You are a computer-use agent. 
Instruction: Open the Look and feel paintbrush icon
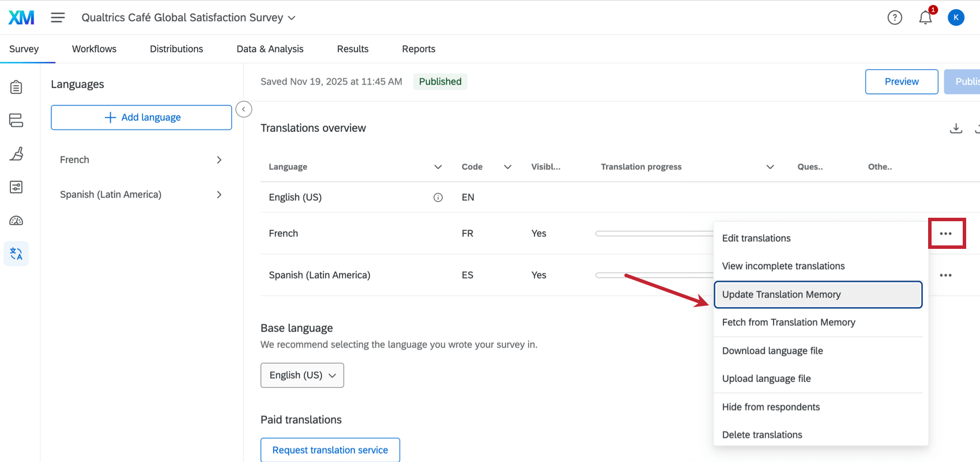coord(16,154)
